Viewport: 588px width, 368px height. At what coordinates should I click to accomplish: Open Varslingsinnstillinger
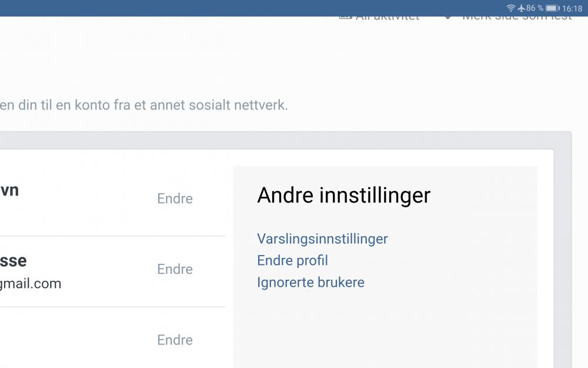click(x=322, y=238)
